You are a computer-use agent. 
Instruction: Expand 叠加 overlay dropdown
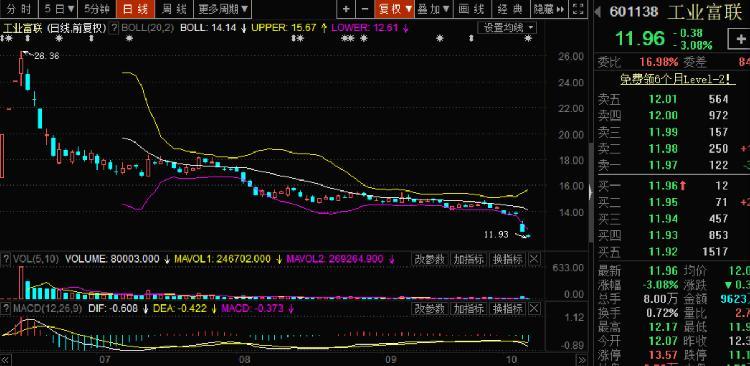coord(433,9)
